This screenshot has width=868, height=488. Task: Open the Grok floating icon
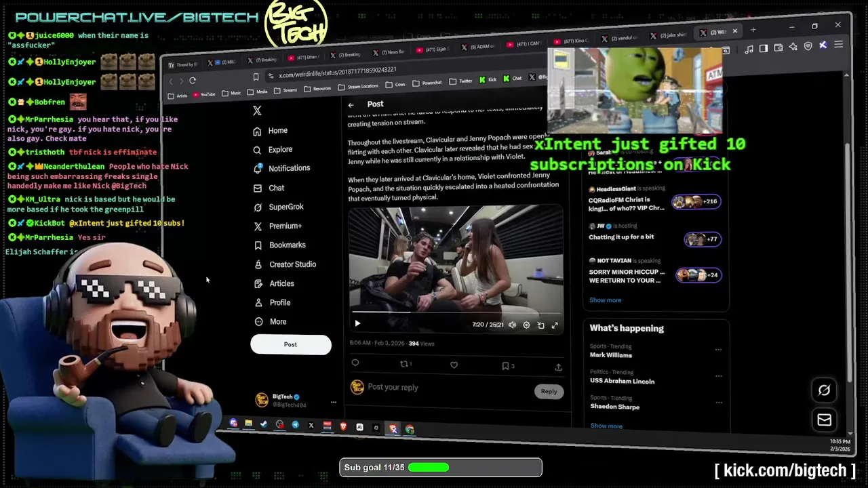[x=824, y=390]
